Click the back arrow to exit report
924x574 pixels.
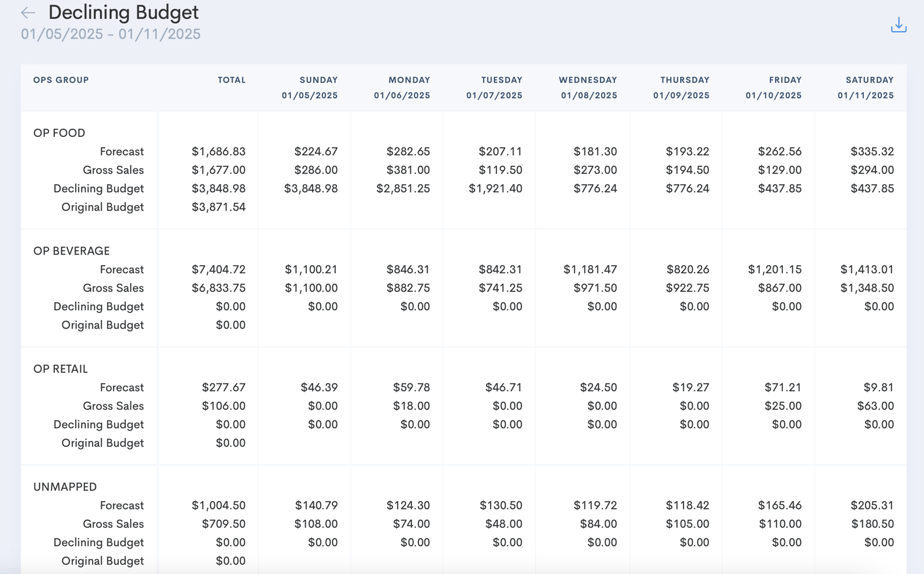(x=27, y=12)
